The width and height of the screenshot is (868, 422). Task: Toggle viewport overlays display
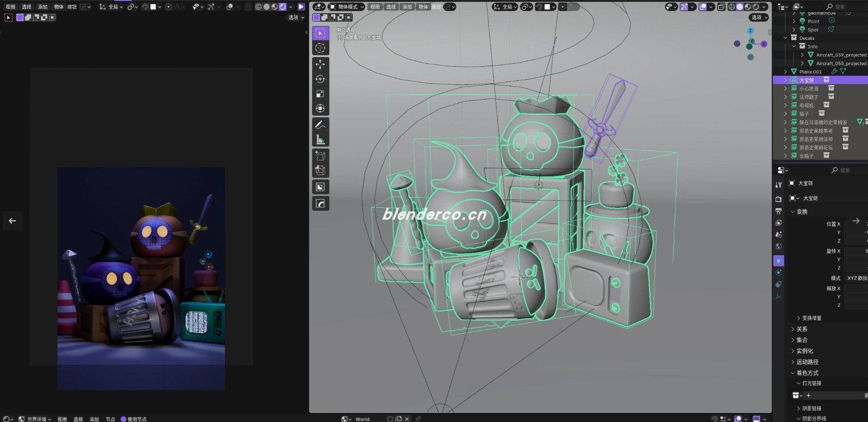tap(703, 7)
